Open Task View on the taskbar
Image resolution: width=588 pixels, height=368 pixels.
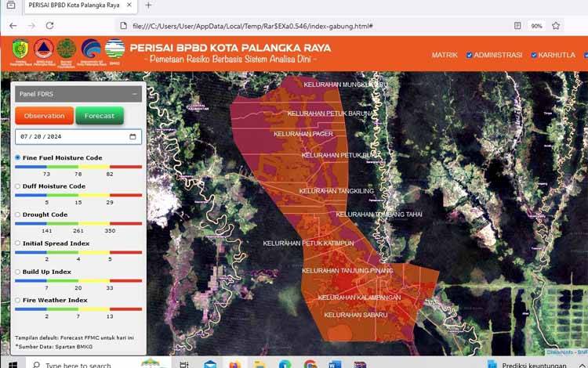[x=183, y=365]
